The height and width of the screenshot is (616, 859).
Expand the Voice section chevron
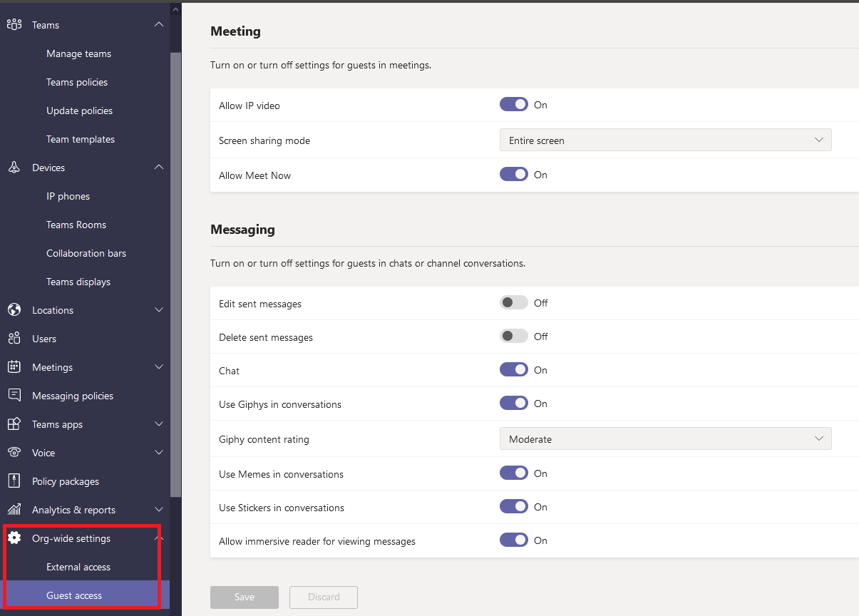tap(159, 453)
